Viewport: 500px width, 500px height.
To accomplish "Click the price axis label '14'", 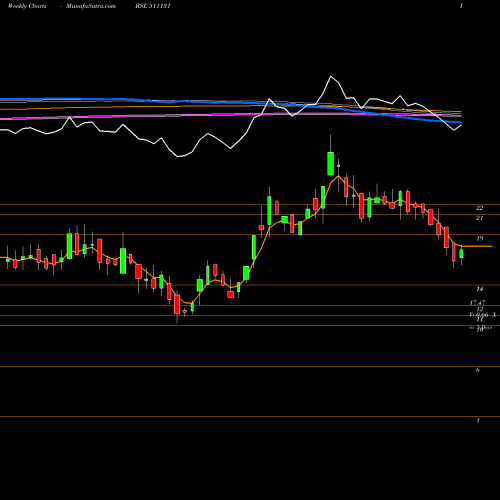I will [480, 289].
